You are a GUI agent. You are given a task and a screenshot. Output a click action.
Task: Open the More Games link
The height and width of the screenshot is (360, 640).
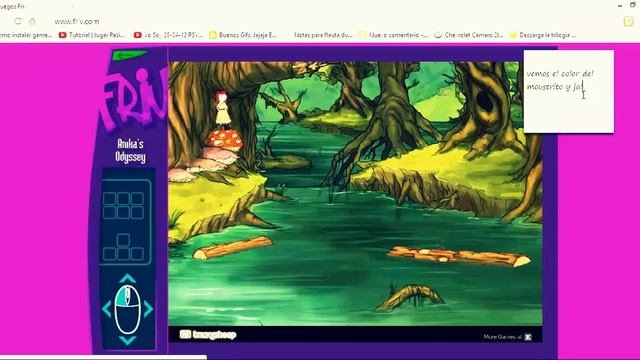click(x=502, y=337)
